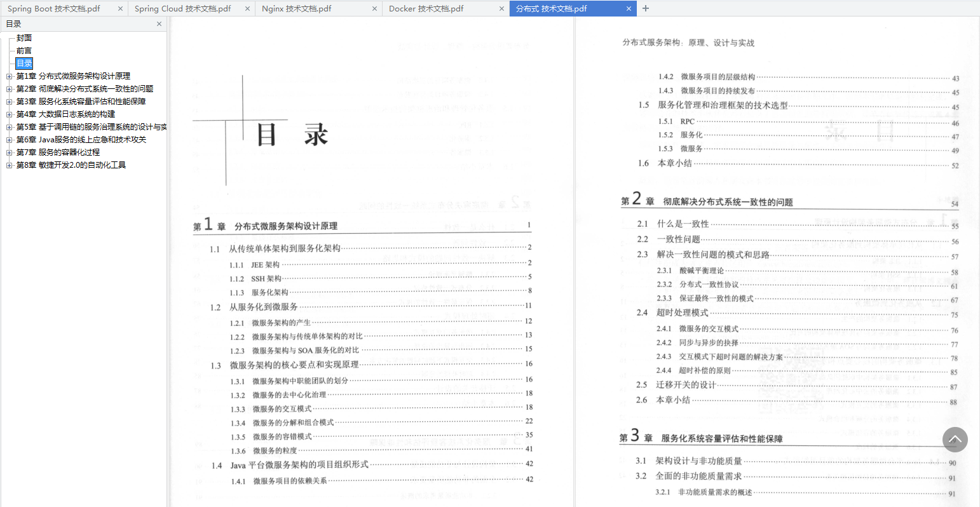Click TOC entry 1.1.1 JEE 架构
Image resolution: width=980 pixels, height=507 pixels.
(381, 264)
